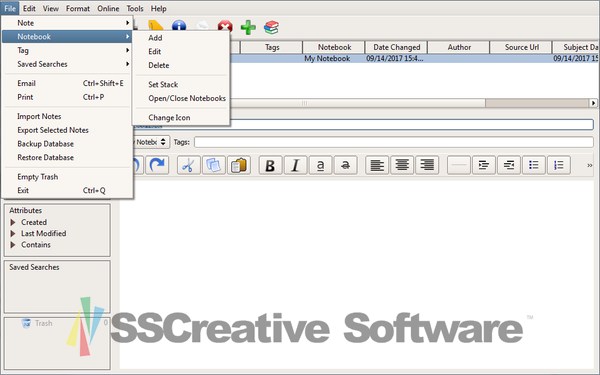Viewport: 600px width, 375px height.
Task: Click the File menu in menu bar
Action: point(10,8)
